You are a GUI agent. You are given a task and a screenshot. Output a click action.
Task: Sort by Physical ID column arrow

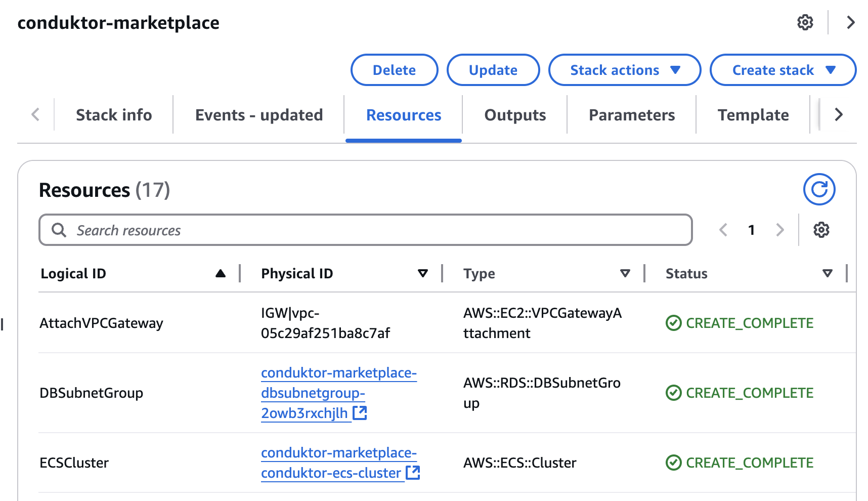(422, 273)
